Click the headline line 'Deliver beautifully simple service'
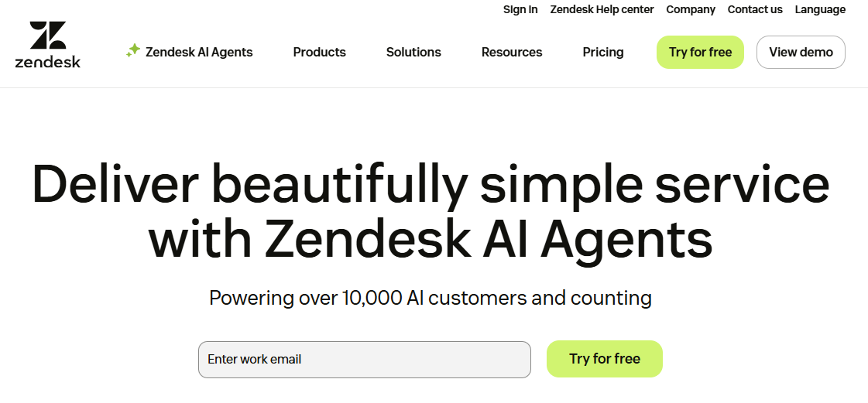 click(431, 185)
